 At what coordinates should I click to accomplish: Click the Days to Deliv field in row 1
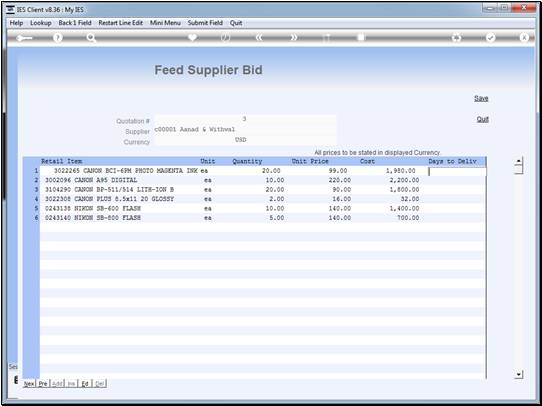point(457,171)
